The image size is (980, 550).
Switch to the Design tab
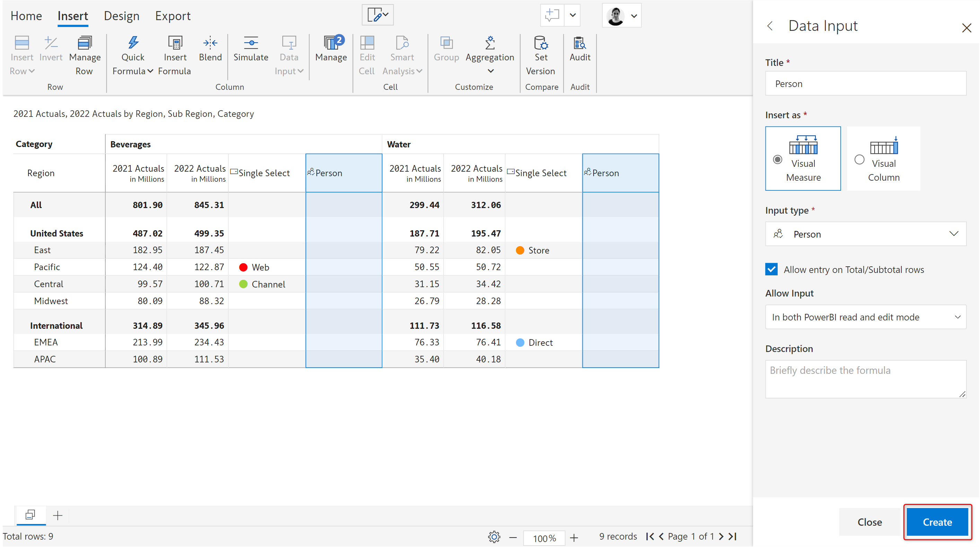(x=121, y=16)
